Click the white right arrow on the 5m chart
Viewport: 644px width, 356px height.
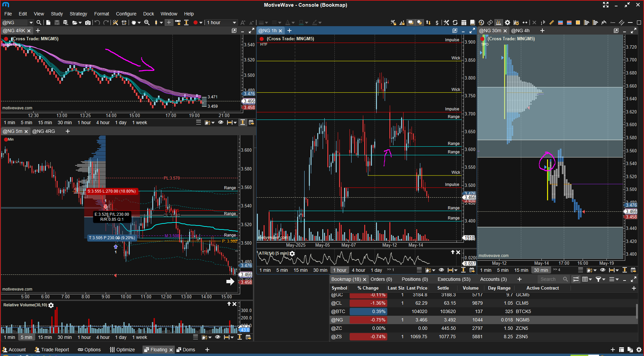pos(230,282)
